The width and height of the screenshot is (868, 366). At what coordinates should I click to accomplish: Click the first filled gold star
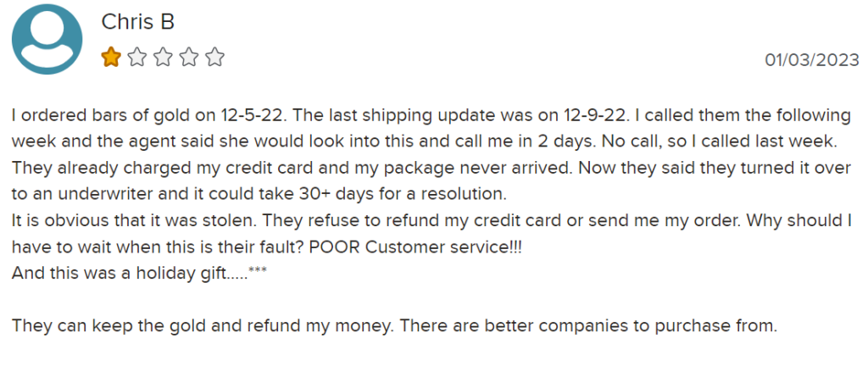coord(111,57)
